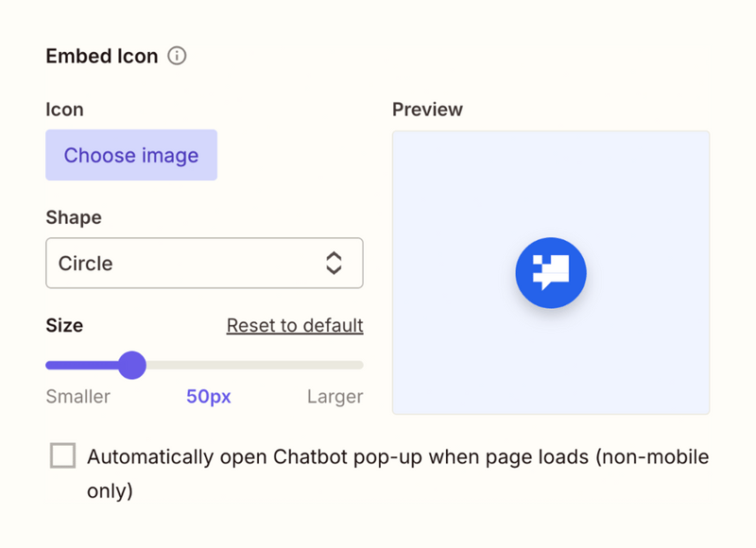Click the Choose image button
The height and width of the screenshot is (548, 756).
[130, 155]
